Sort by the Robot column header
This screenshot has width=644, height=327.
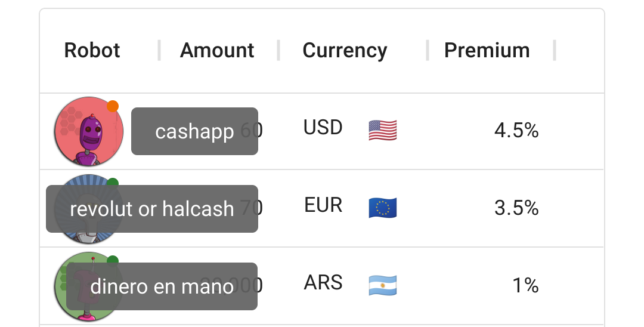92,51
